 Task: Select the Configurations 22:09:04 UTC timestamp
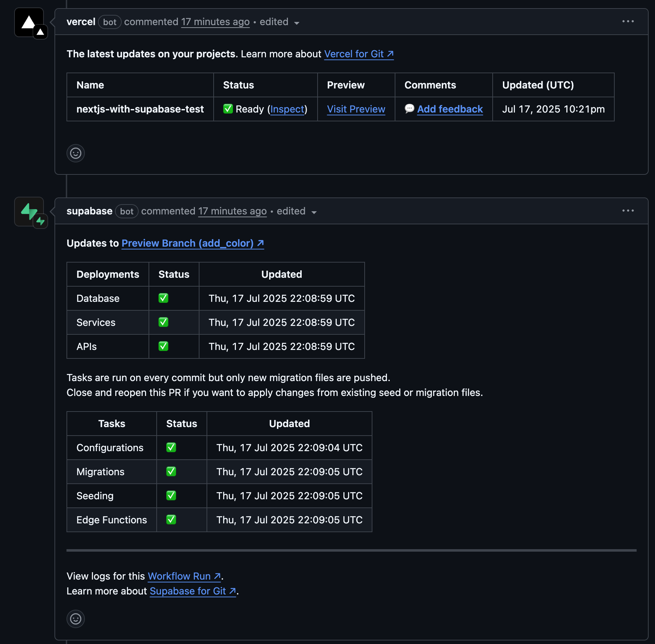pyautogui.click(x=290, y=448)
